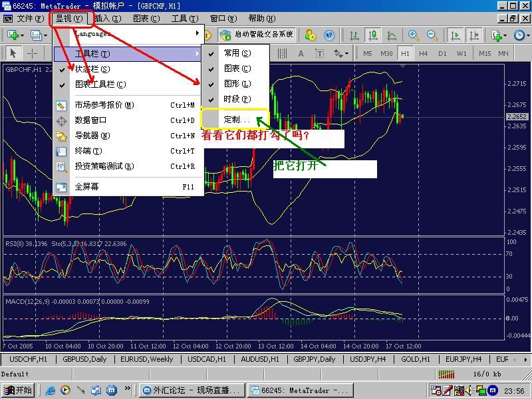
Task: Open 外汇论坛 taskbar window
Action: click(192, 390)
